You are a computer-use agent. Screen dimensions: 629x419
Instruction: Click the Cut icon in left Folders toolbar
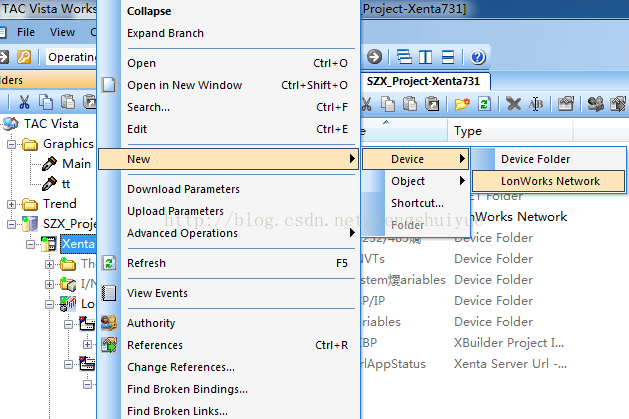24,103
